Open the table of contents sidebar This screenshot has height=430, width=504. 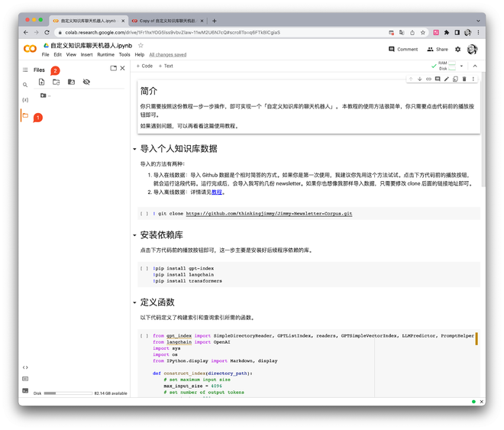(25, 70)
